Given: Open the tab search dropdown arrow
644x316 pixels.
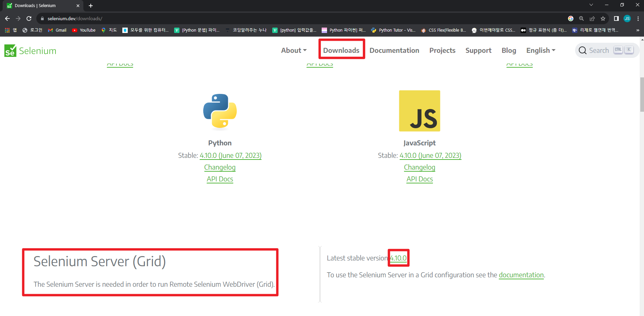Looking at the screenshot, I should pos(591,5).
